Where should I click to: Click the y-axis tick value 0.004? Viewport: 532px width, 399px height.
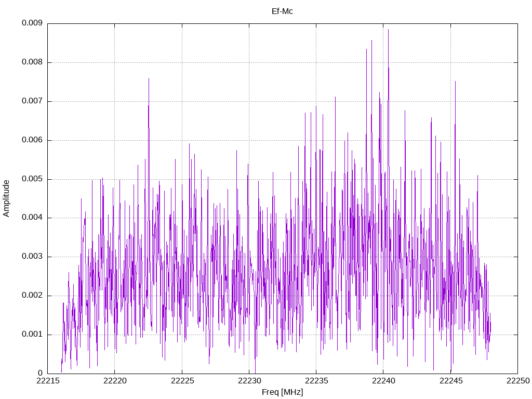tap(32, 218)
